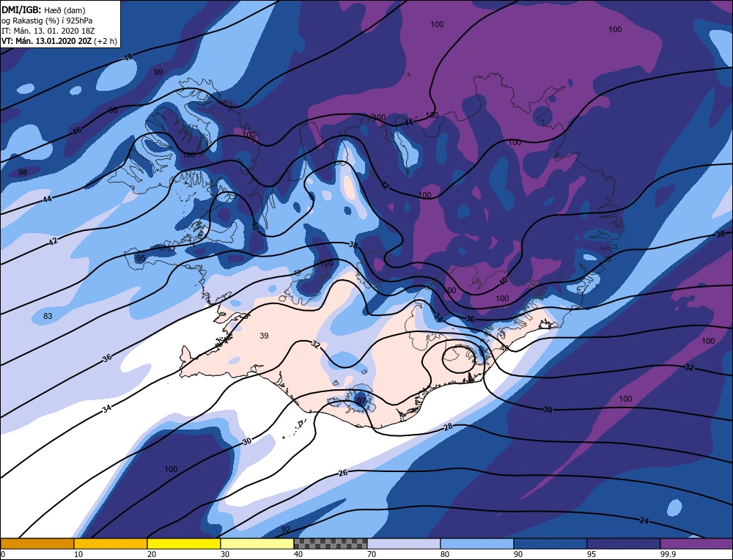
Task: Choose the lavender 70–80 legend swatch
Action: pyautogui.click(x=404, y=543)
